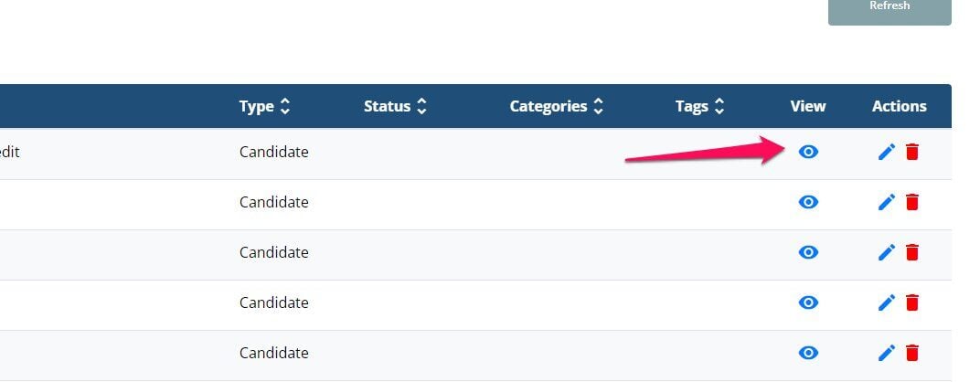Delete the fourth row with the trash icon

[912, 302]
